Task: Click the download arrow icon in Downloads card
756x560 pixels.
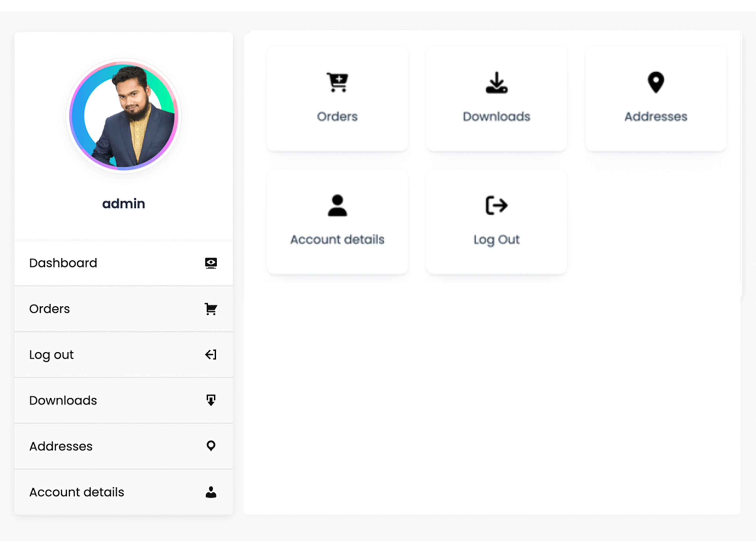Action: tap(496, 82)
